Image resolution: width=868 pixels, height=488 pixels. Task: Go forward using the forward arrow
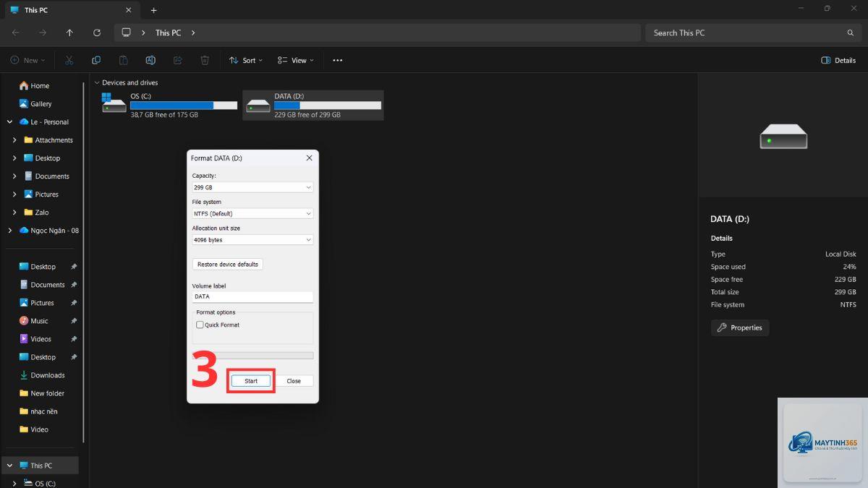click(43, 33)
